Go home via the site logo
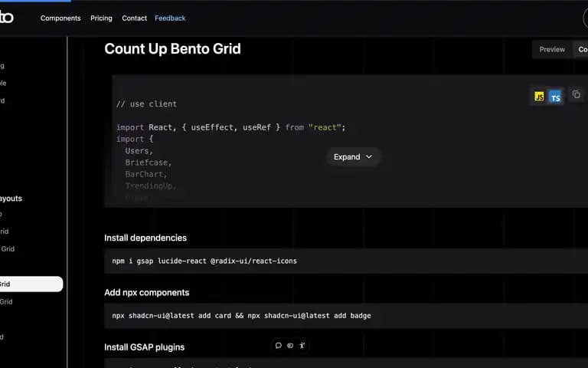This screenshot has height=368, width=588. click(6, 18)
